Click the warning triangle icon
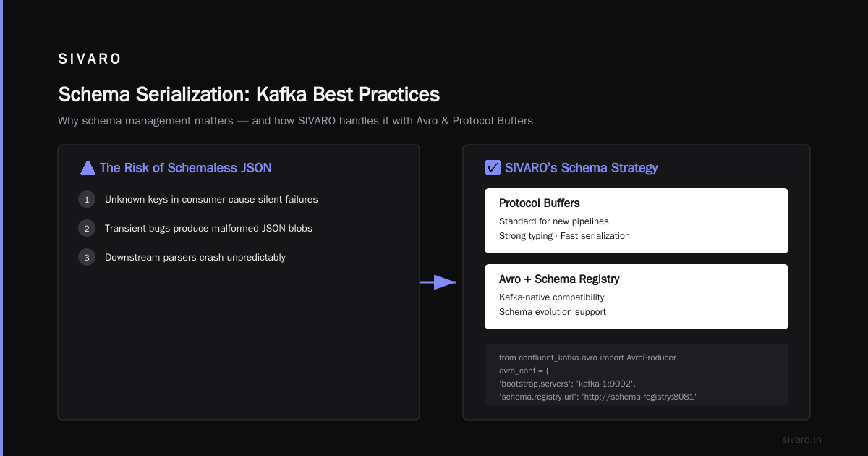 (x=88, y=168)
